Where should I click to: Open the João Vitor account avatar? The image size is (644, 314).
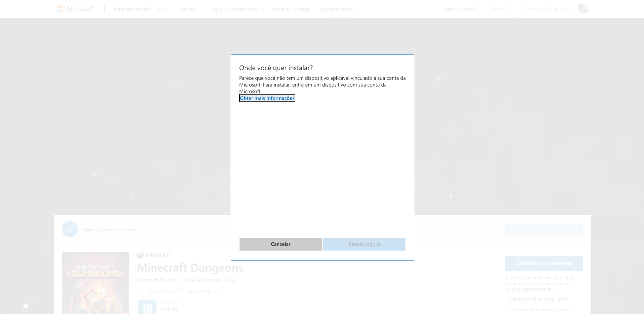click(x=583, y=8)
